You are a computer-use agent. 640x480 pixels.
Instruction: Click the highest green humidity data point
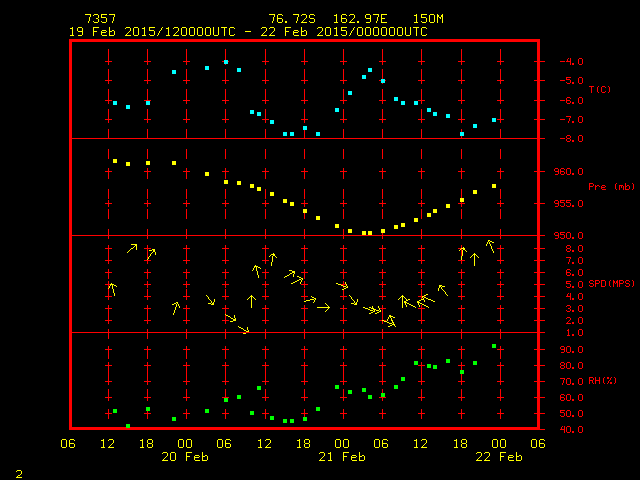point(494,346)
